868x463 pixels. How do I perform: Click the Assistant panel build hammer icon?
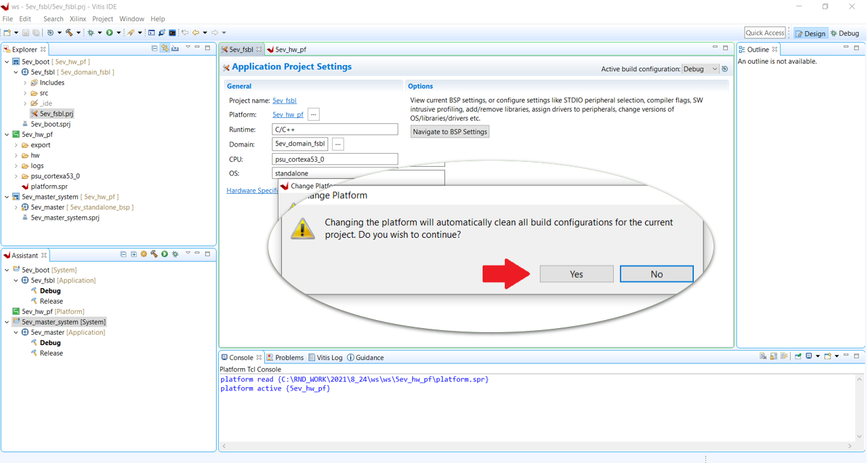coord(154,254)
